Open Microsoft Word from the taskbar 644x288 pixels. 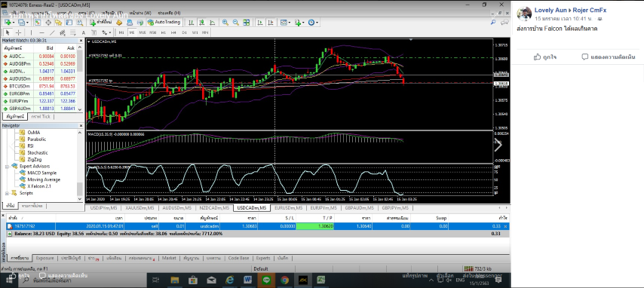point(247,280)
